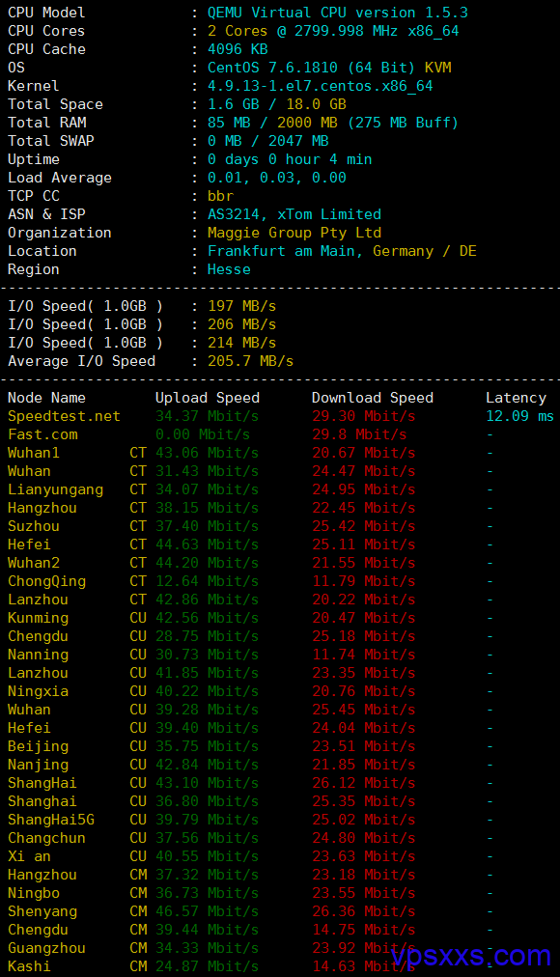Click the "ChongQing" node name
Viewport: 560px width, 977px height.
[x=46, y=581]
